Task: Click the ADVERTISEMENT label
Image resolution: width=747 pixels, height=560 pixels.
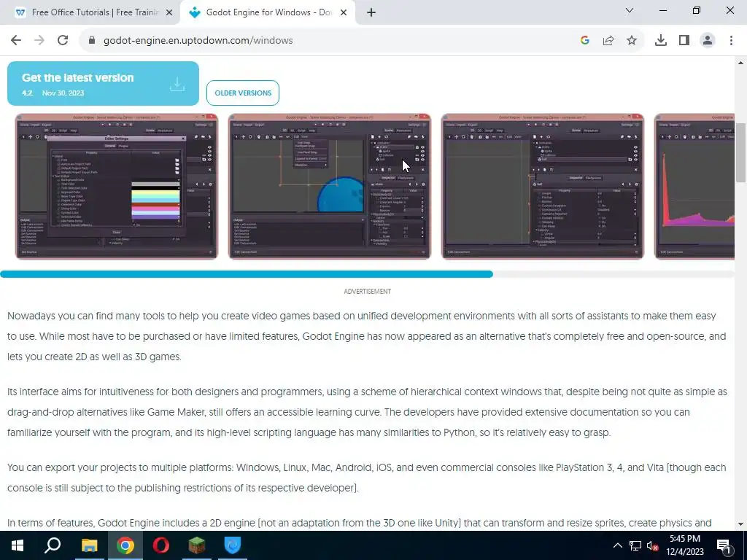Action: pos(368,292)
